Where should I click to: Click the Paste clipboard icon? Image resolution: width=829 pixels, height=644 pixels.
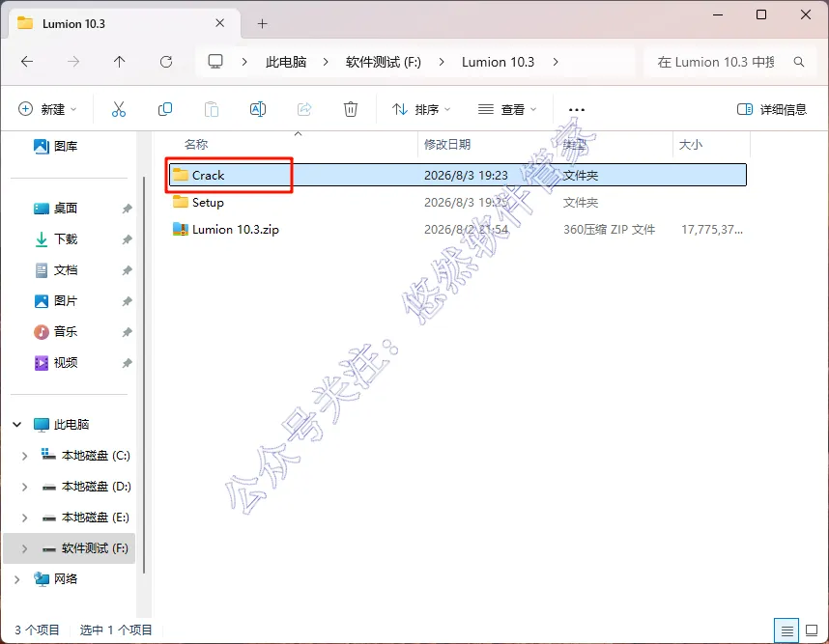pos(212,109)
